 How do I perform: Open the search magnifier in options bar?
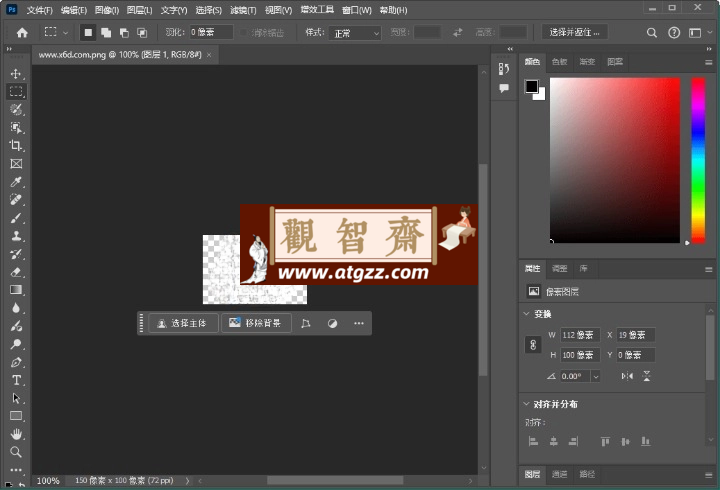[652, 33]
